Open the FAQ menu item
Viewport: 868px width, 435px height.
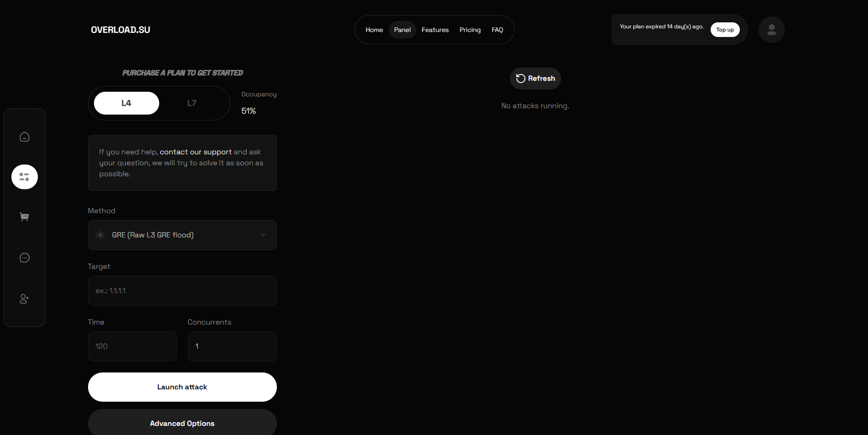coord(497,30)
